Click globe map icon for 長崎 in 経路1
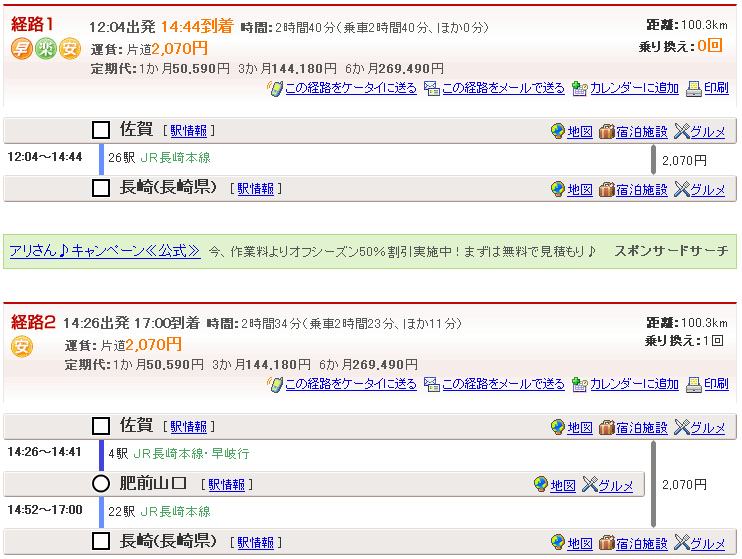Screen dimensions: 742x559 558,189
